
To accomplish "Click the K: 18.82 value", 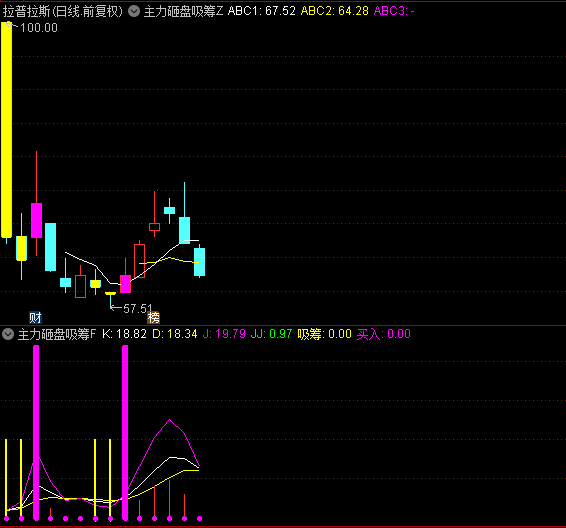I will coord(125,334).
